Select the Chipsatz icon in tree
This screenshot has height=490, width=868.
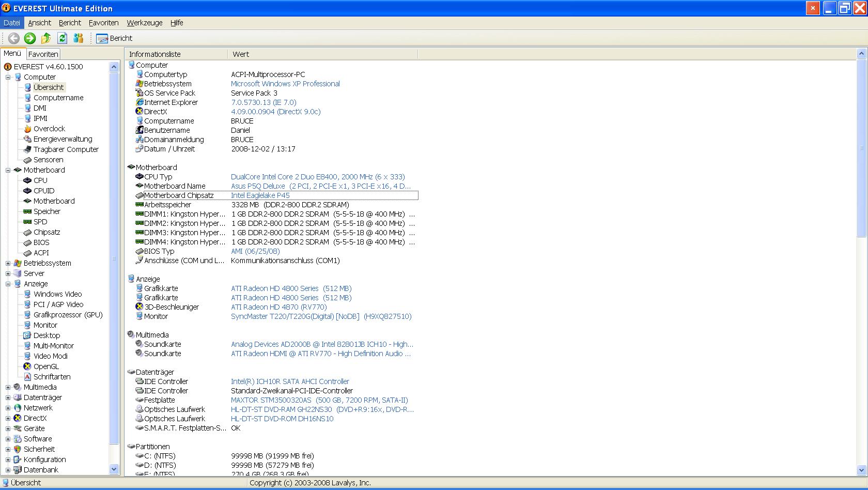27,232
